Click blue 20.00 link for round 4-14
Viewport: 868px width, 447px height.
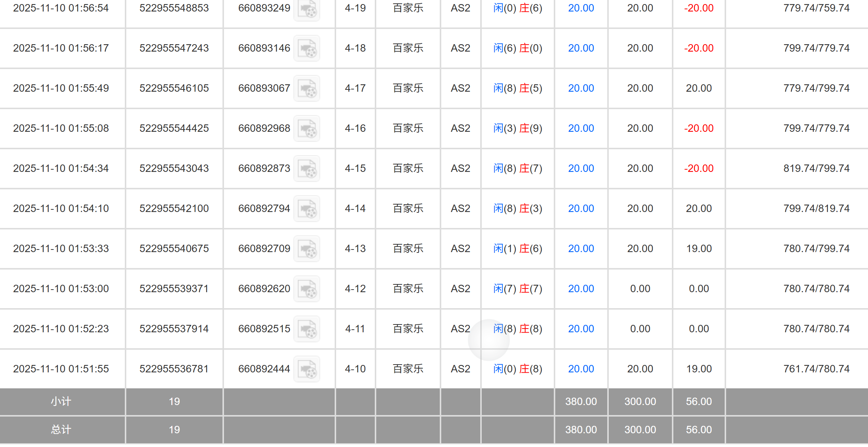(x=581, y=208)
